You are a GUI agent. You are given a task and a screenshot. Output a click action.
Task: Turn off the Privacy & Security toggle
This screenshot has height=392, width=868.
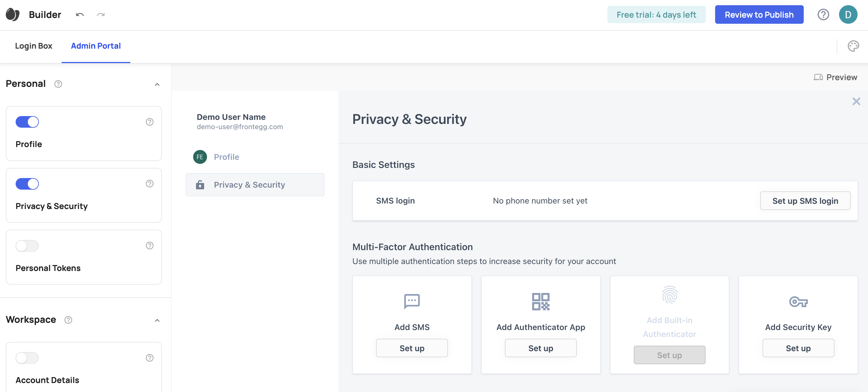point(27,184)
